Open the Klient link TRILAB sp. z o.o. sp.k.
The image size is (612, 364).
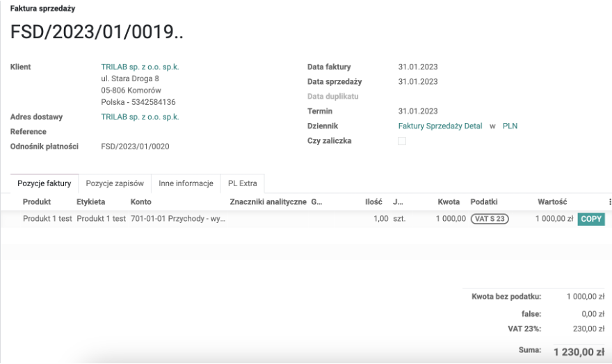pyautogui.click(x=140, y=67)
